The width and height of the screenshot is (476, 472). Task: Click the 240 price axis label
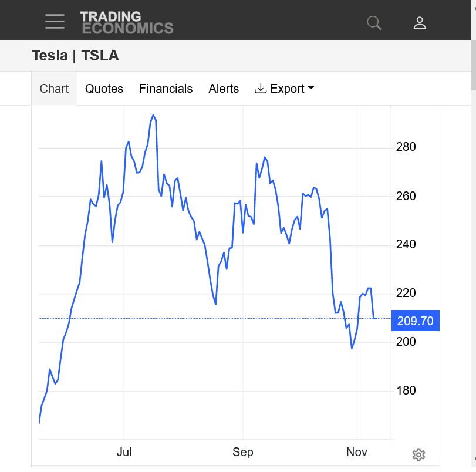[x=406, y=244]
